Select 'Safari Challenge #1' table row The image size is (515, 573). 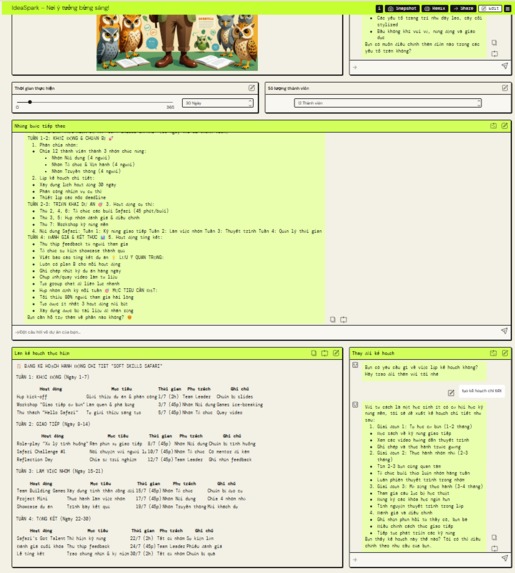(x=135, y=452)
